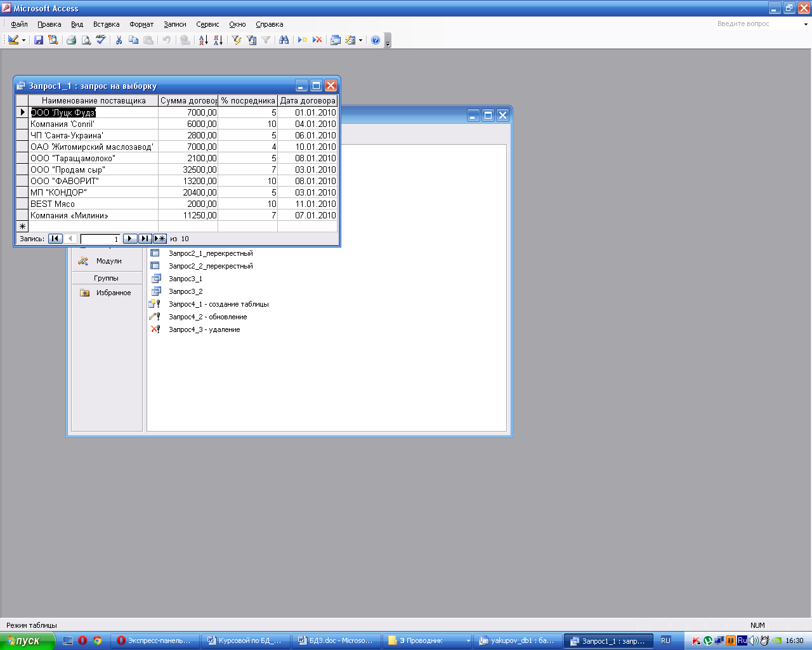Image resolution: width=812 pixels, height=650 pixels.
Task: Click the select-all corner box of the query datasheet
Action: pos(22,100)
